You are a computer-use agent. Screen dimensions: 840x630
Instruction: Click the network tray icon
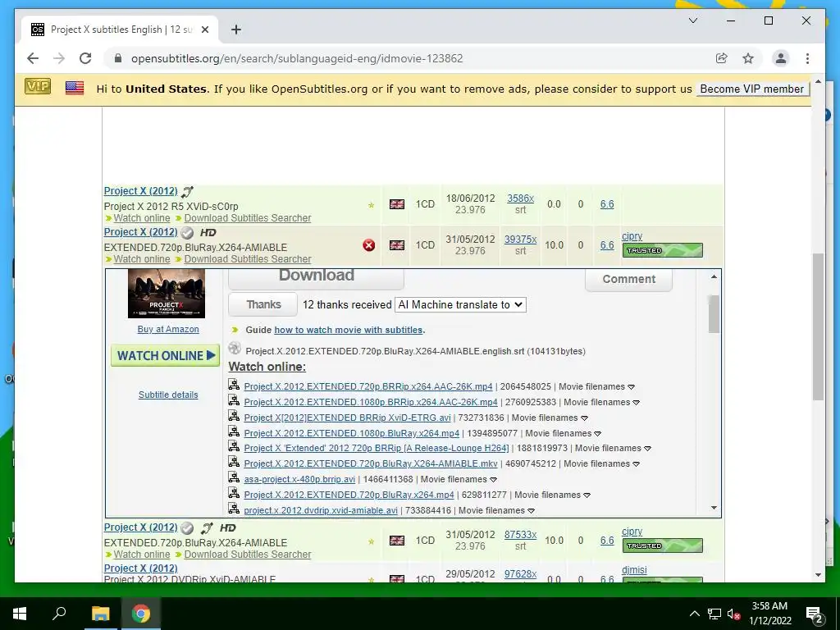coord(714,614)
